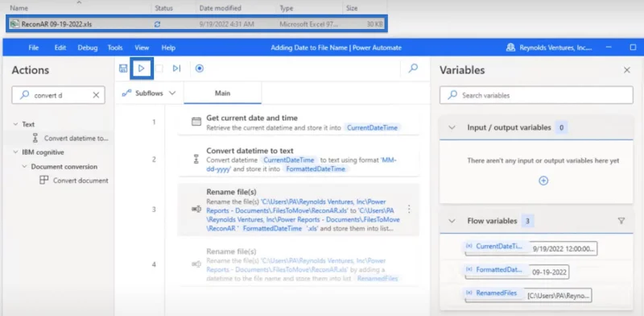The image size is (644, 316).
Task: Click the RenamedFiles tag in step 4
Action: pos(378,279)
